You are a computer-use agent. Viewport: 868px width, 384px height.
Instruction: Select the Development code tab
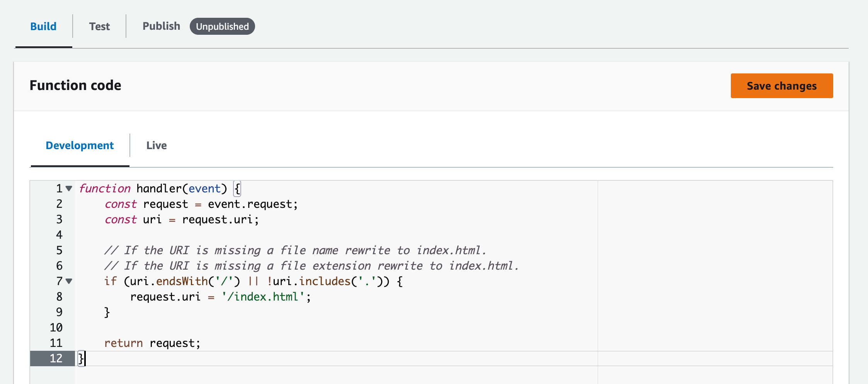tap(80, 145)
